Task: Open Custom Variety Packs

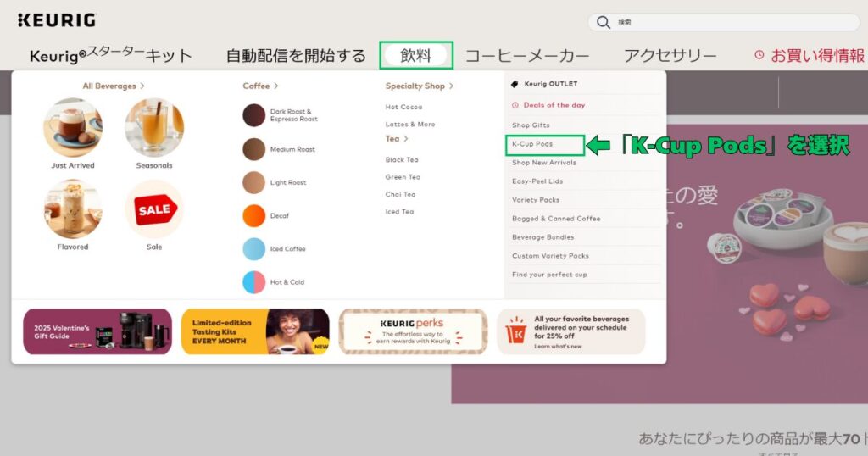Action: tap(550, 256)
